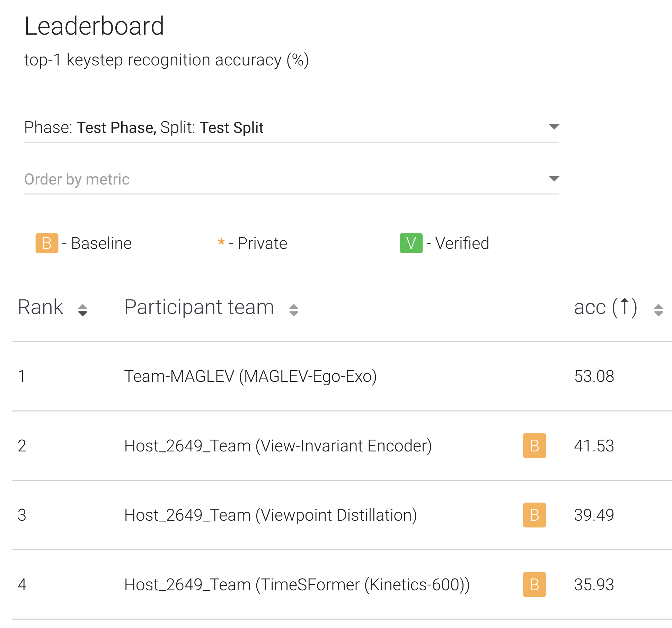Select Host_2649_Team (View-Invariant Encoder) entry
The width and height of the screenshot is (672, 628).
pyautogui.click(x=278, y=446)
